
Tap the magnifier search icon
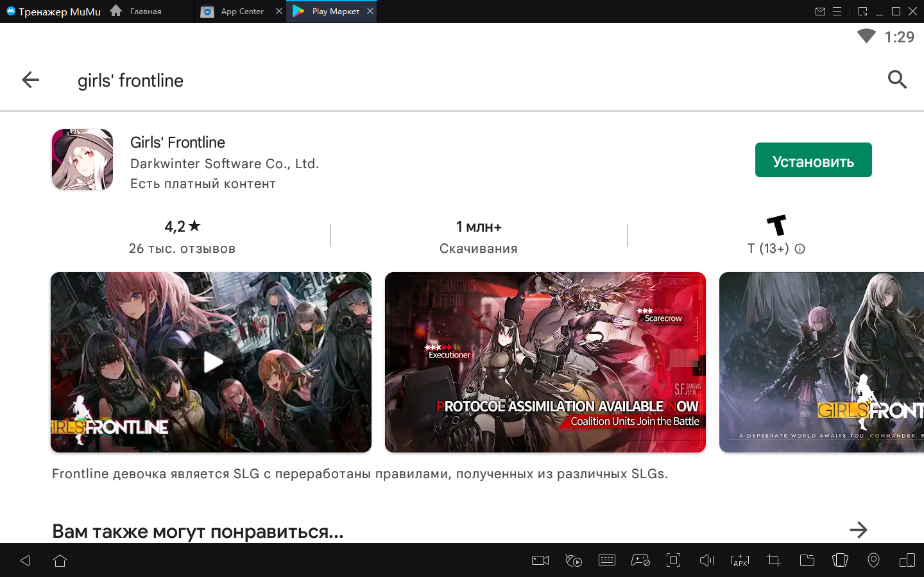coord(897,80)
